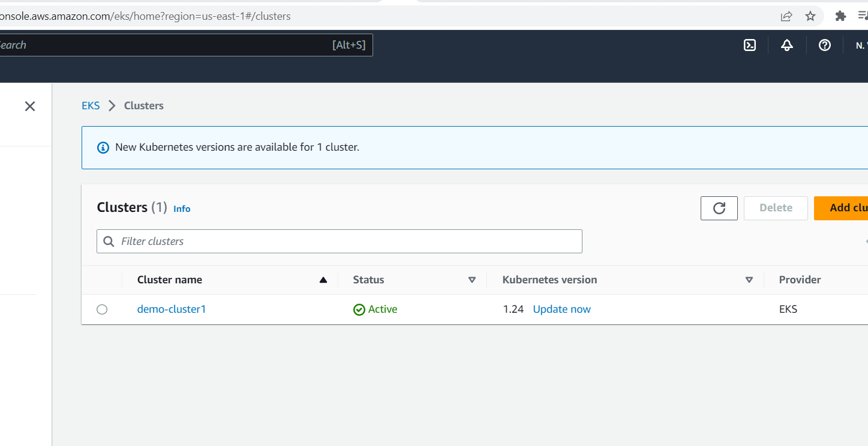Refresh the clusters list
This screenshot has height=446, width=868.
click(719, 208)
